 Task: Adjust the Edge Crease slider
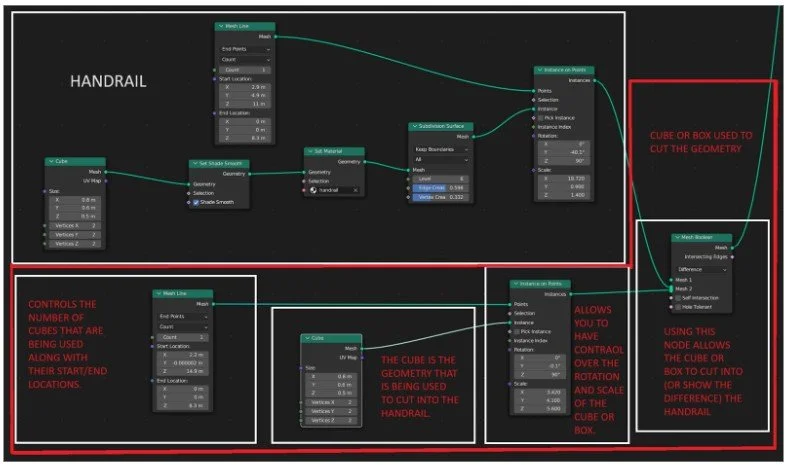click(441, 188)
